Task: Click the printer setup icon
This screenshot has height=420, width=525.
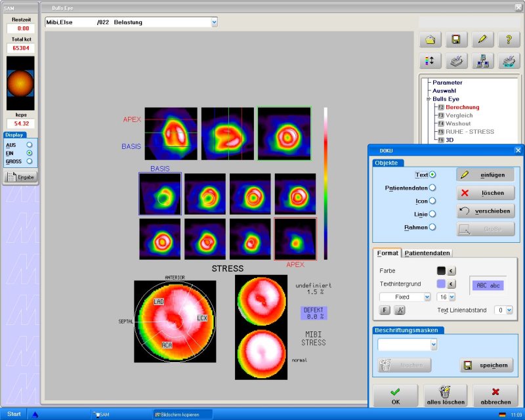Action: [x=509, y=62]
